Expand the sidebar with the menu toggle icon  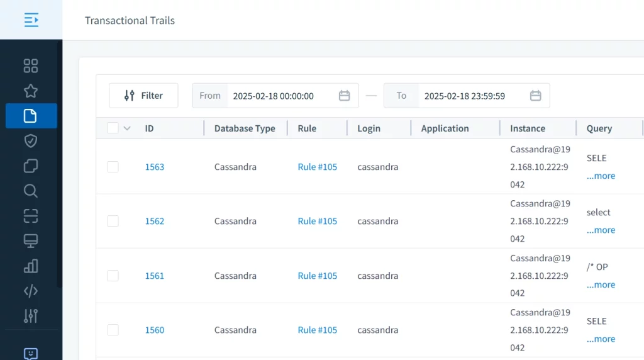pyautogui.click(x=31, y=20)
